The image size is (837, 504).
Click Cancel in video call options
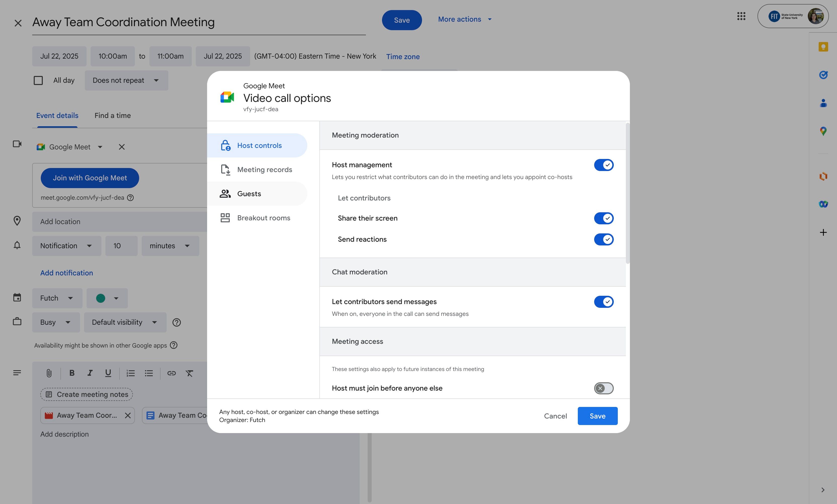click(x=555, y=416)
